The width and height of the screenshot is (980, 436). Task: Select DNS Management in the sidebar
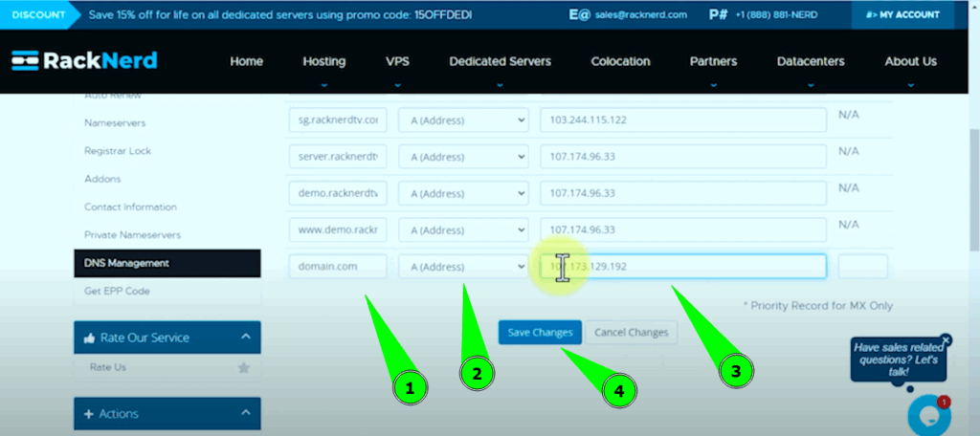click(167, 263)
